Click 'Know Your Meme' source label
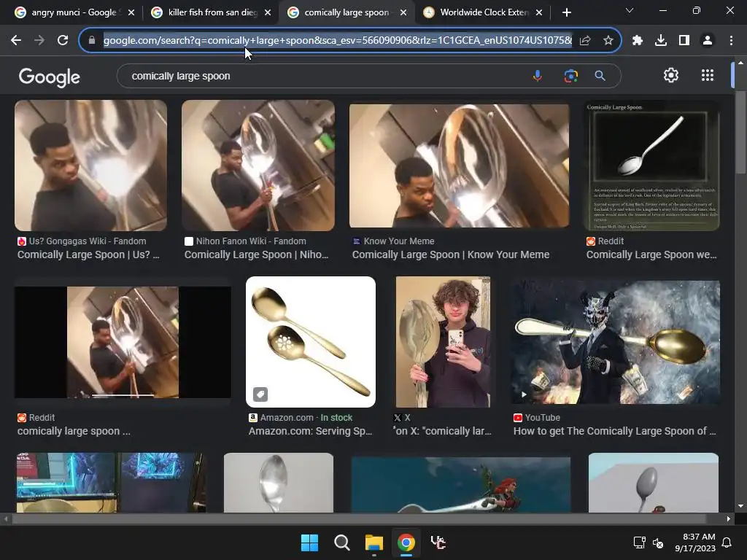This screenshot has height=560, width=747. (x=399, y=241)
